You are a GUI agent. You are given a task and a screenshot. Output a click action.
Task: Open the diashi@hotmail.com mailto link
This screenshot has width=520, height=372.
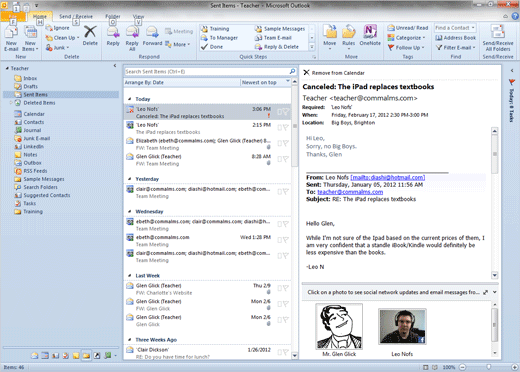388,177
